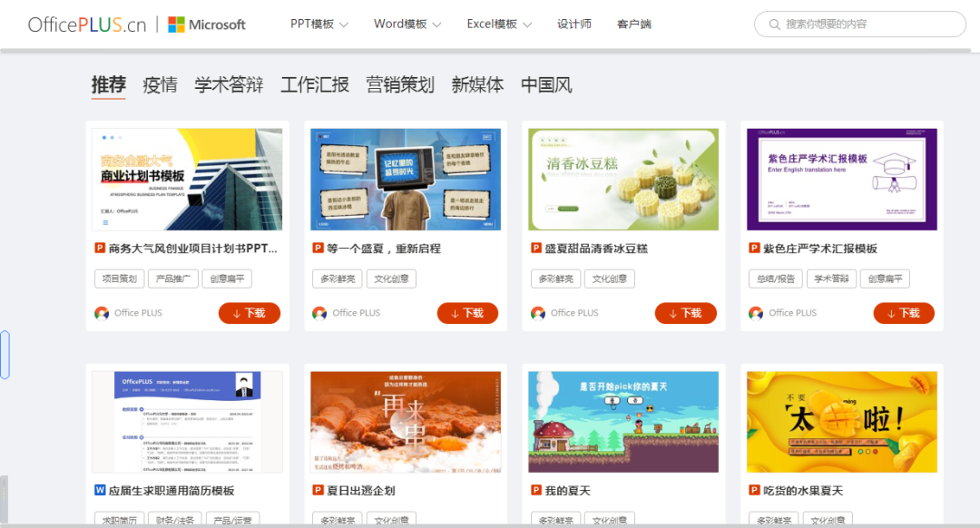Viewport: 980px width, 528px height.
Task: Open title link 我的夏天
Action: 567,491
